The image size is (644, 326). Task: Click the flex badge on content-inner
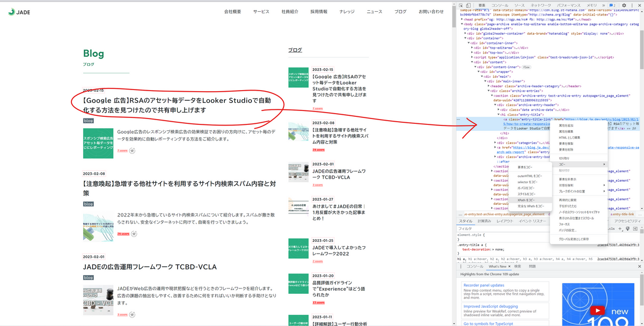(526, 66)
